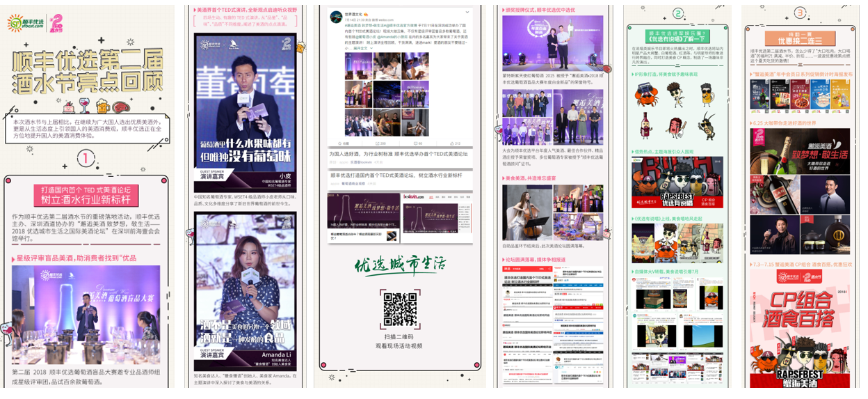Click the Weibo comment icon showing 60
The width and height of the screenshot is (868, 399).
point(418,143)
